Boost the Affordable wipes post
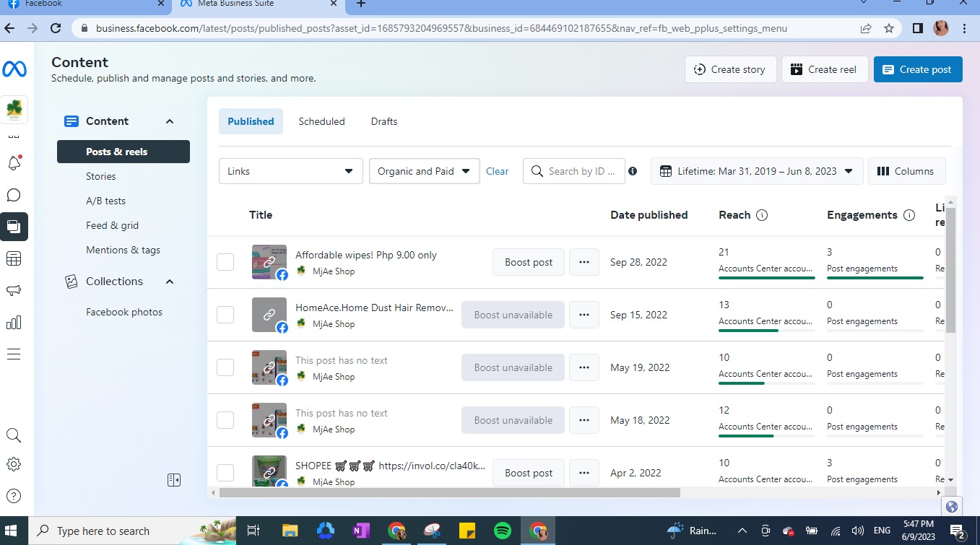The width and height of the screenshot is (980, 545). (529, 262)
